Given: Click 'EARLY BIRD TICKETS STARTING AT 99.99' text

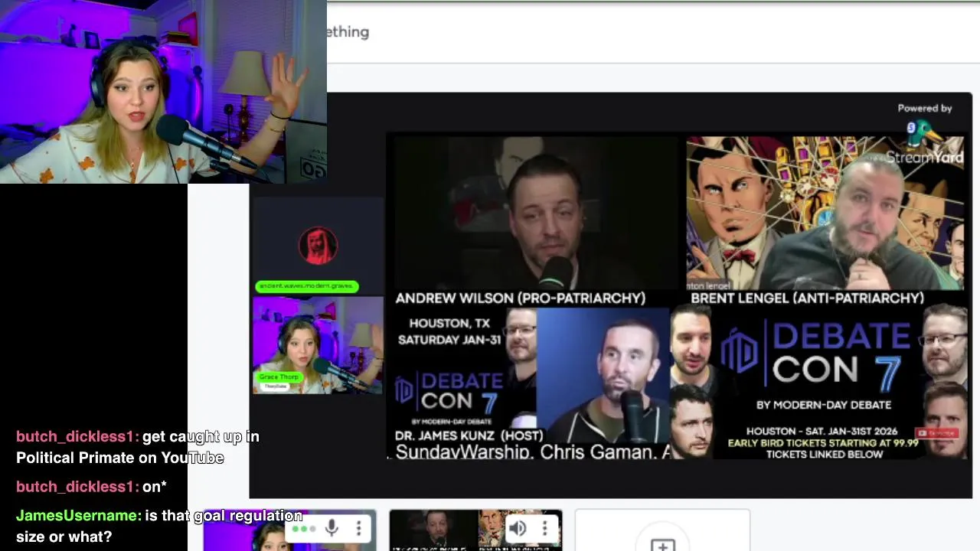Looking at the screenshot, I should 823,443.
